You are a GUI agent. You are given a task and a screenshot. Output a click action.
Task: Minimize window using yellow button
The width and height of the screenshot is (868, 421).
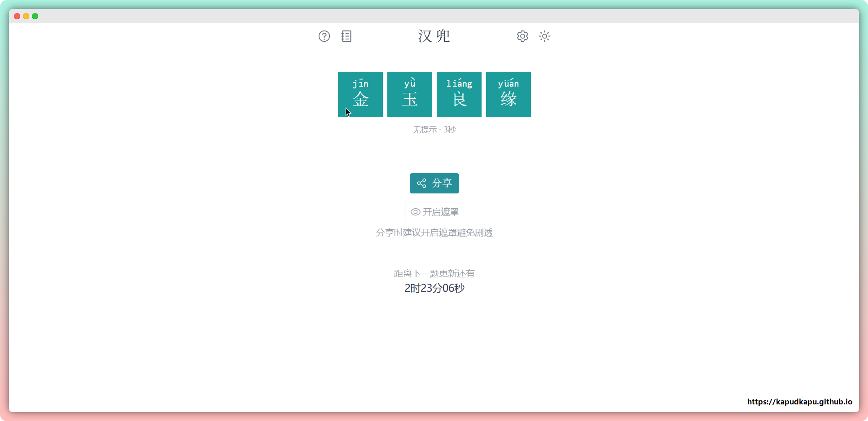(26, 16)
